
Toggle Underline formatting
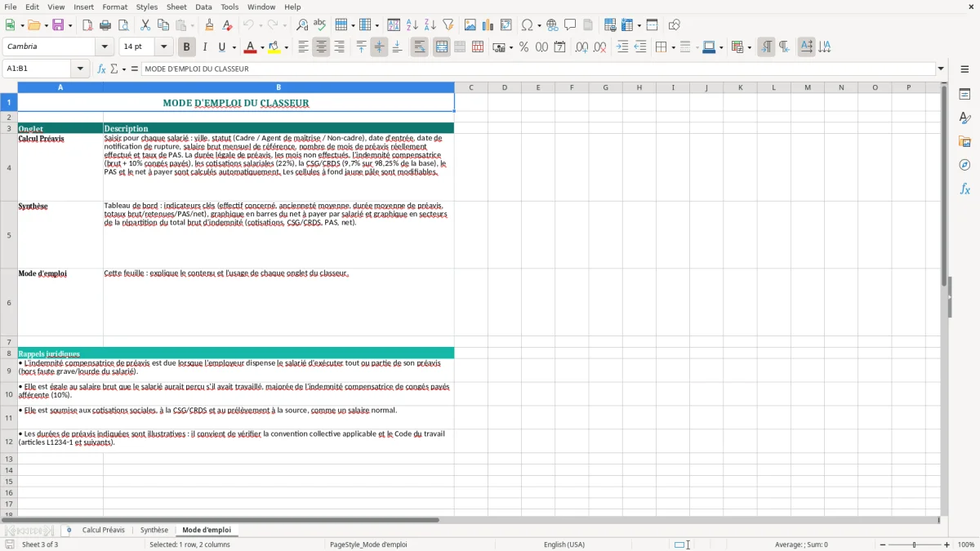point(222,47)
